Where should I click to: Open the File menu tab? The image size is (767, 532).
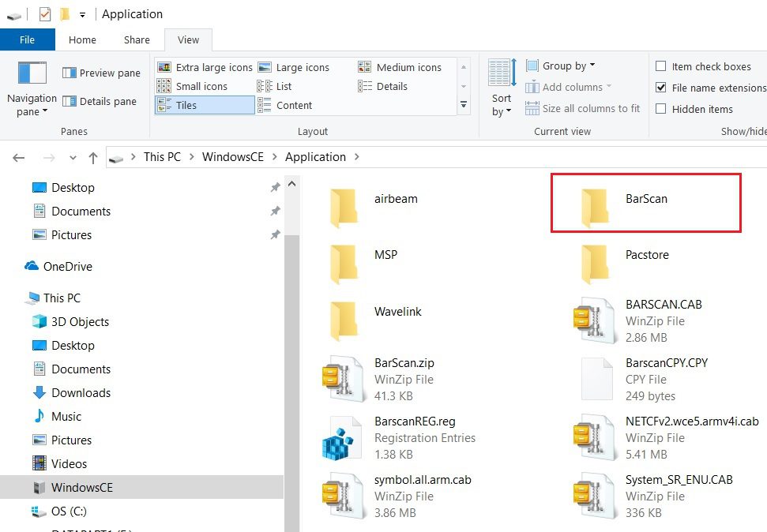pyautogui.click(x=28, y=39)
